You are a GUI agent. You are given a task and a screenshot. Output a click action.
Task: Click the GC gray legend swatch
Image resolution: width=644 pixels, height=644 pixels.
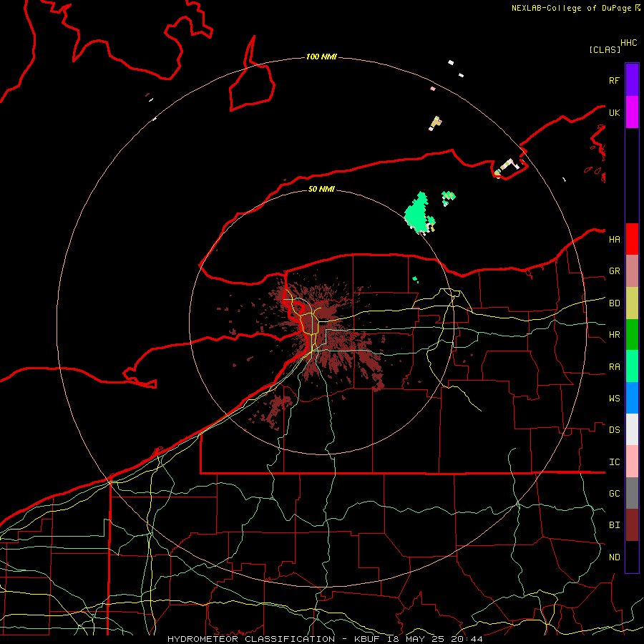pos(632,493)
